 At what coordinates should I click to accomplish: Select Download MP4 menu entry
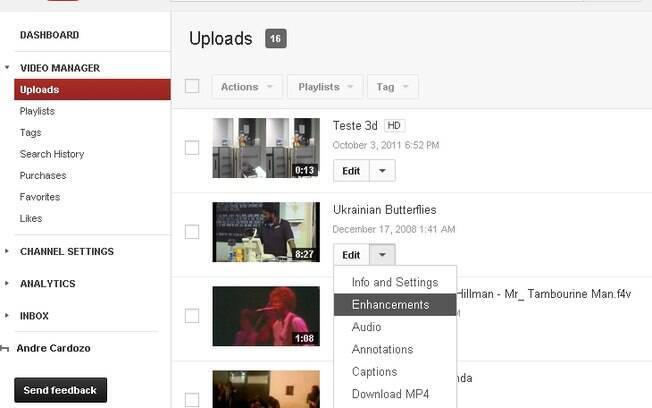point(395,394)
